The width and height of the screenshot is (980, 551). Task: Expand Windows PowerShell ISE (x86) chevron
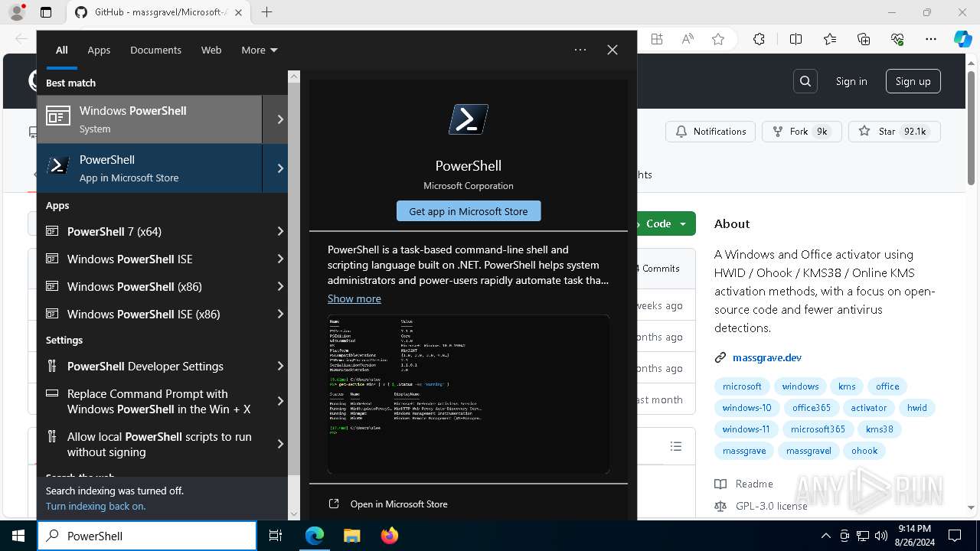tap(280, 314)
